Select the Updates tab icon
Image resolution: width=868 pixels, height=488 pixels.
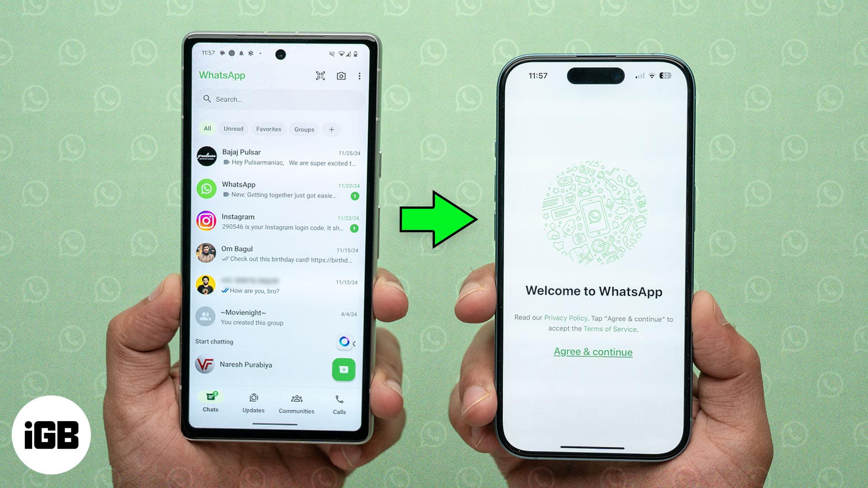click(x=252, y=399)
